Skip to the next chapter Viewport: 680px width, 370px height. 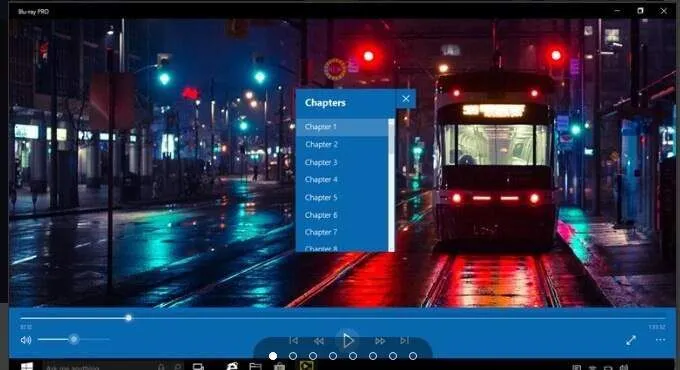(x=404, y=341)
